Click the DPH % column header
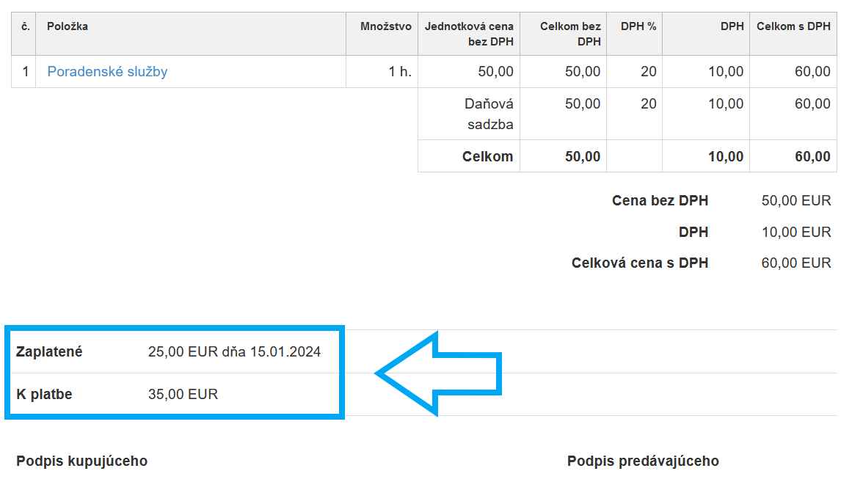852x504 pixels. click(638, 27)
